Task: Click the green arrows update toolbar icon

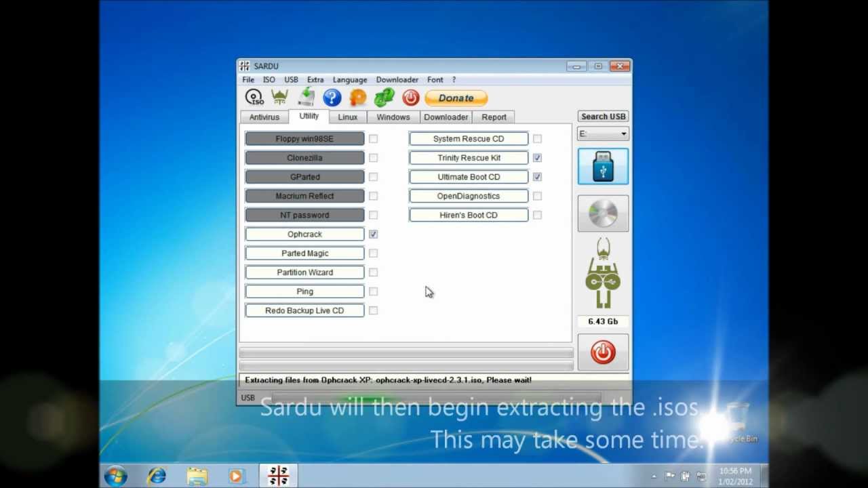Action: (x=384, y=98)
